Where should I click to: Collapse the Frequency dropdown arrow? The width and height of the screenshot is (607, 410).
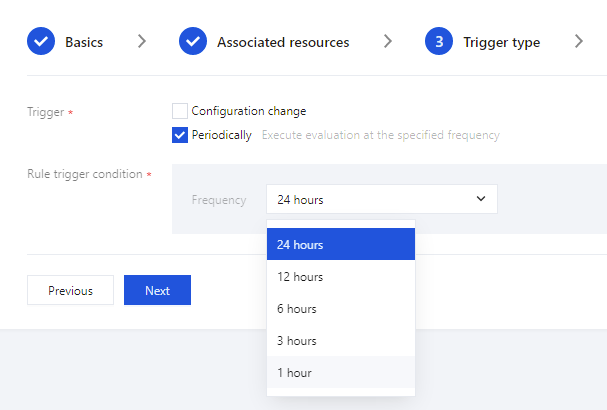point(481,199)
